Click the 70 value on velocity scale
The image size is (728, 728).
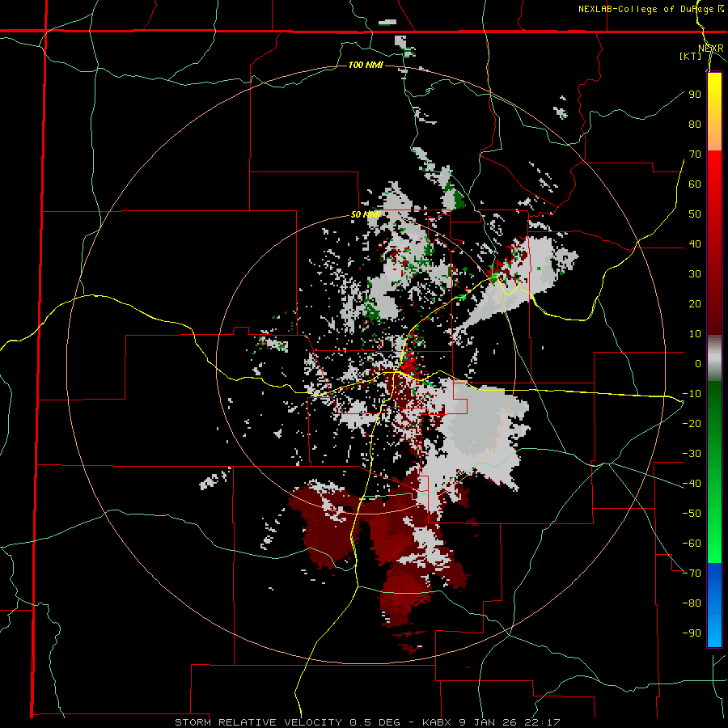(x=695, y=154)
